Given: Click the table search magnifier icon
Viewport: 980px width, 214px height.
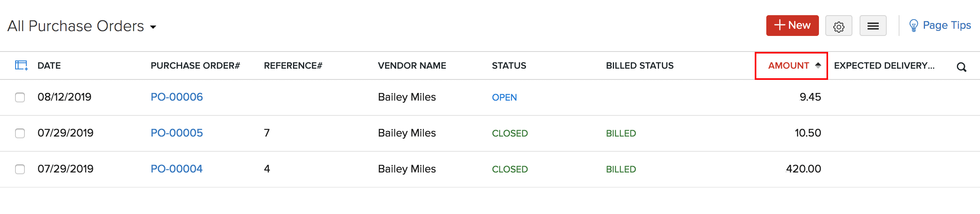Looking at the screenshot, I should [961, 67].
